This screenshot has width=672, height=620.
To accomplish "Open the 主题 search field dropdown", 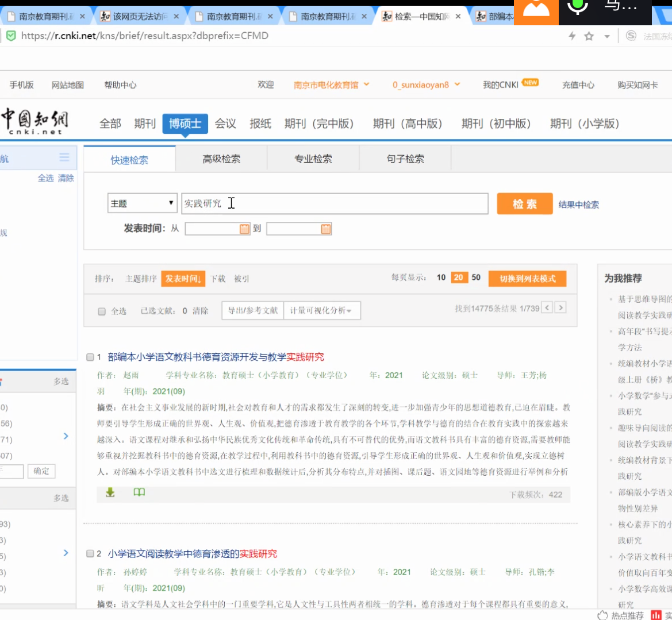I will click(x=143, y=203).
